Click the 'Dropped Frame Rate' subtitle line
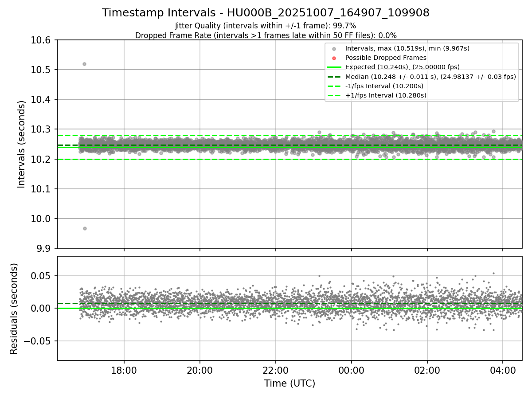 (x=266, y=35)
